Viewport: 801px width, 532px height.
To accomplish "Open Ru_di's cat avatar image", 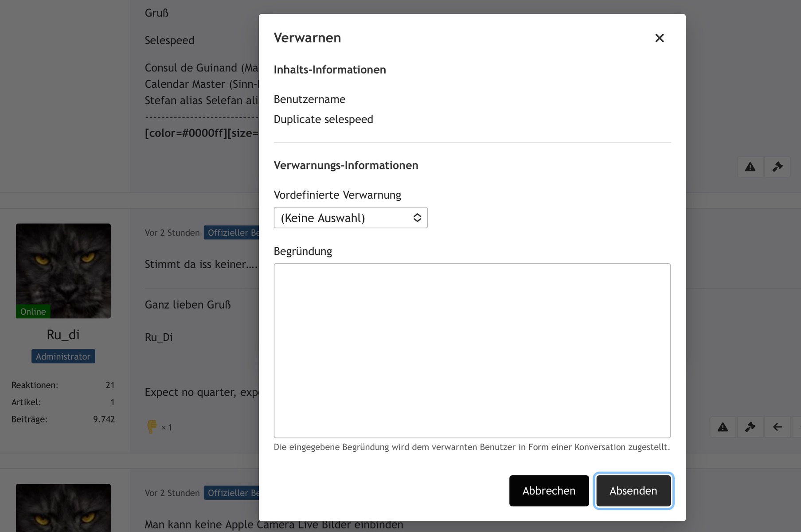I will [63, 266].
